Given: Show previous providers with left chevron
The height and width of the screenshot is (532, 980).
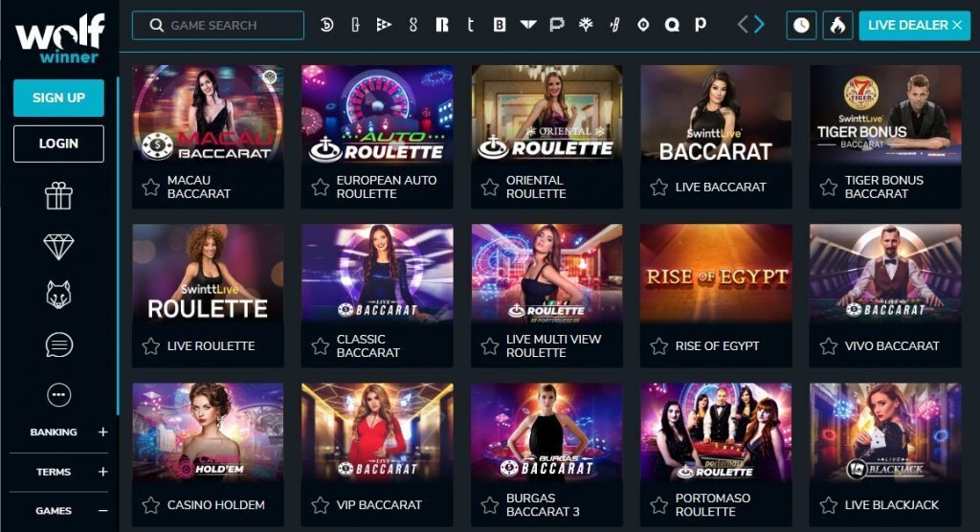Looking at the screenshot, I should click(x=743, y=25).
